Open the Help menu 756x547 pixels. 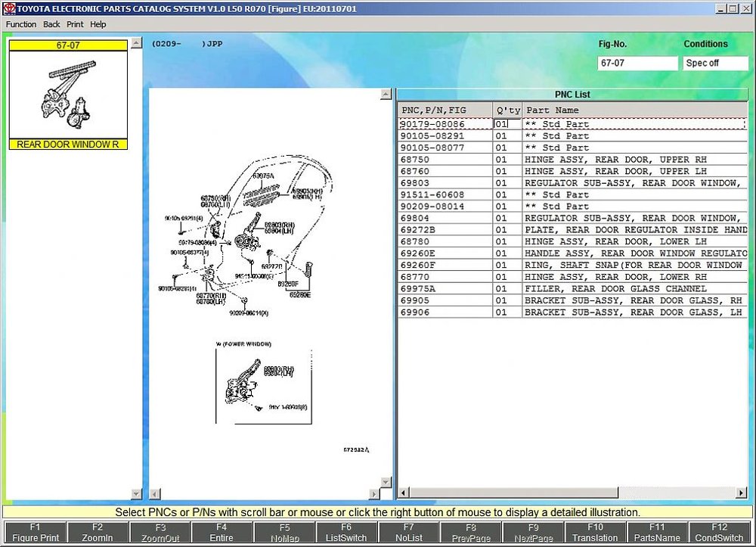pos(98,24)
